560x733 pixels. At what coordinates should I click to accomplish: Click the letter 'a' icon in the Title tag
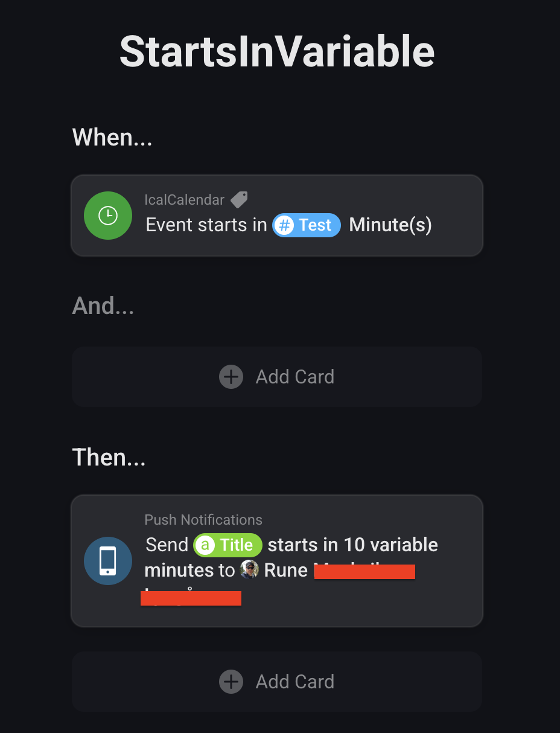(206, 545)
